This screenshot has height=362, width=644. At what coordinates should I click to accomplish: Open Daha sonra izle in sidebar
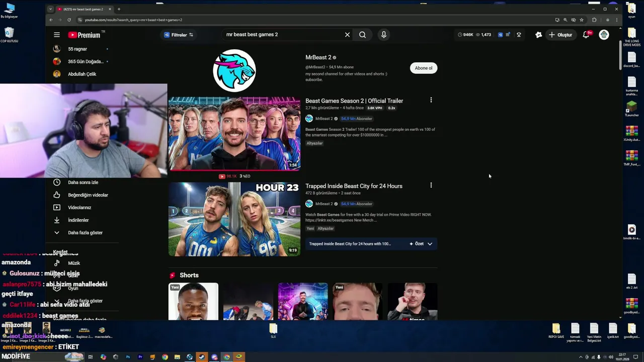coord(83,183)
